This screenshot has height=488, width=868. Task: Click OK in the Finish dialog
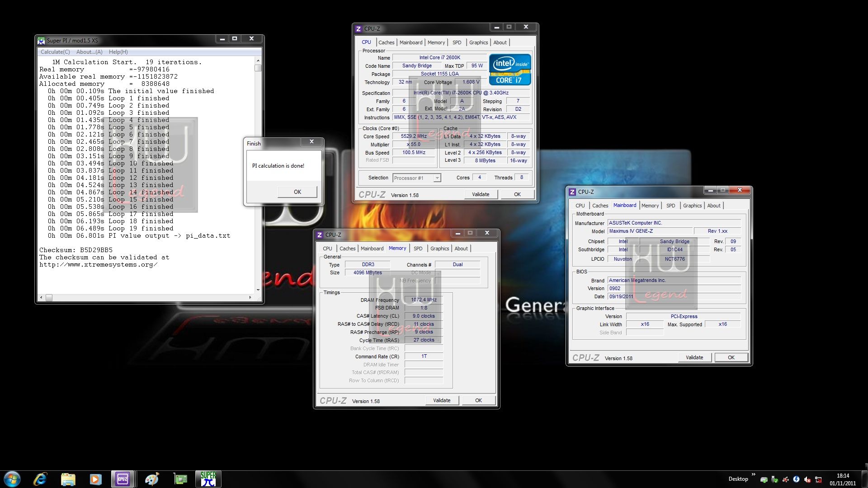click(297, 192)
